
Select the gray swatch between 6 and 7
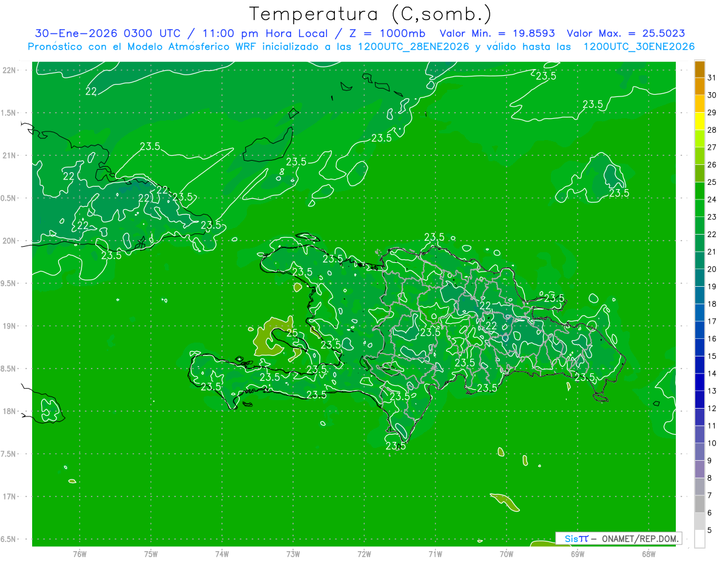pyautogui.click(x=699, y=504)
